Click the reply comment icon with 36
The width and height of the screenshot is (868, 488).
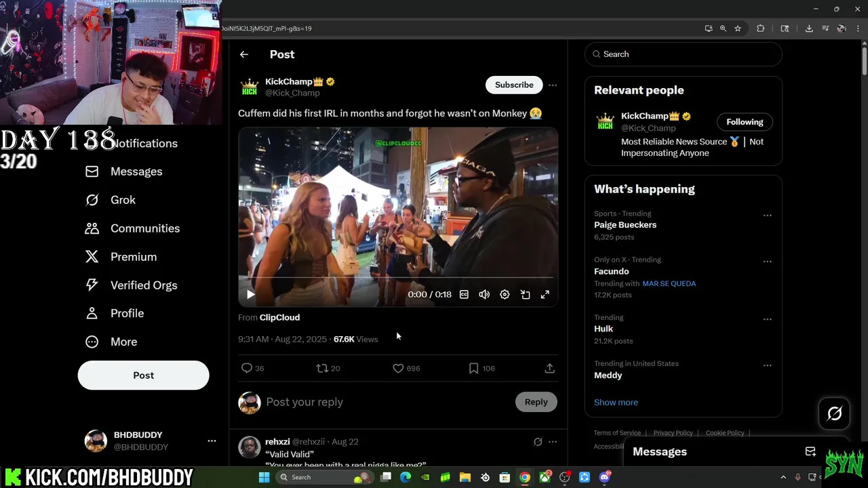[x=252, y=368]
